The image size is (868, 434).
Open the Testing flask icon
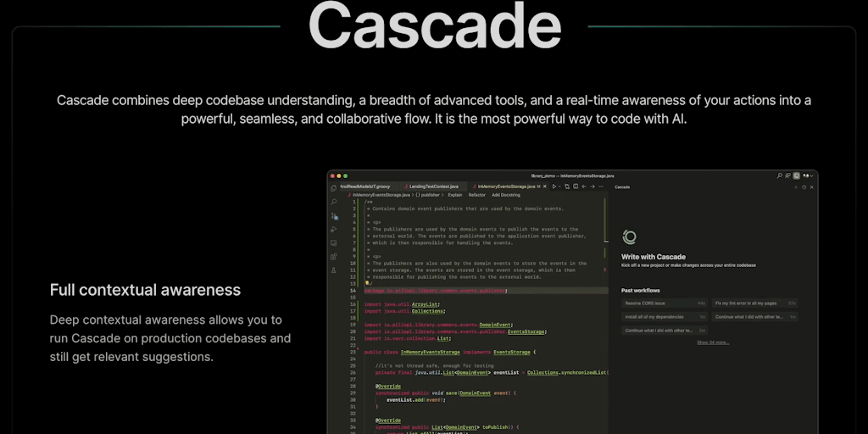coord(334,270)
